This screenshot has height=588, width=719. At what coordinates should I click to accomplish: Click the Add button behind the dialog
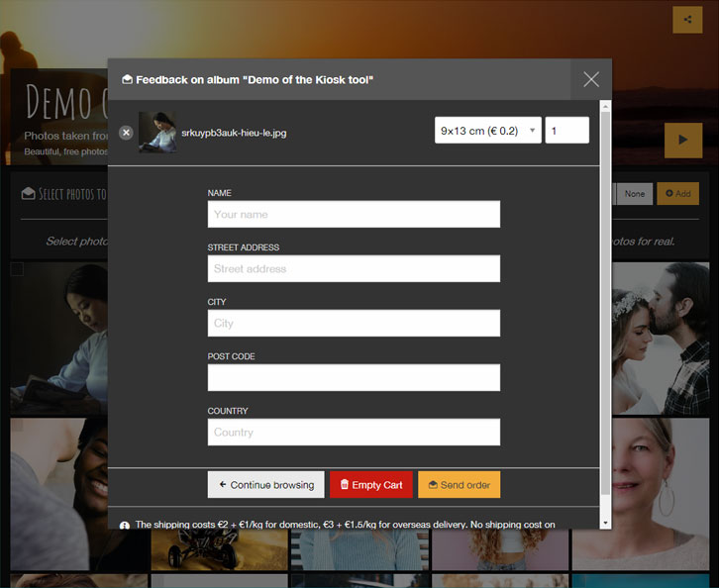point(677,194)
